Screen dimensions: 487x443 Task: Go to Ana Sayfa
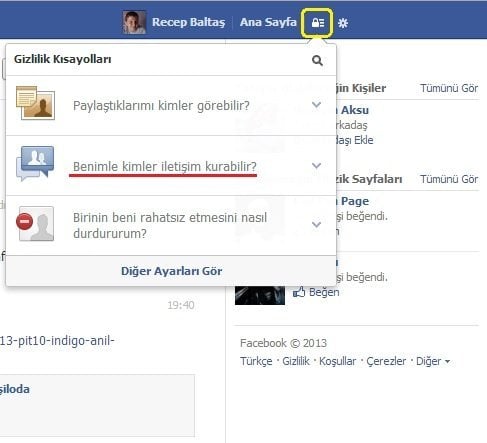[268, 22]
